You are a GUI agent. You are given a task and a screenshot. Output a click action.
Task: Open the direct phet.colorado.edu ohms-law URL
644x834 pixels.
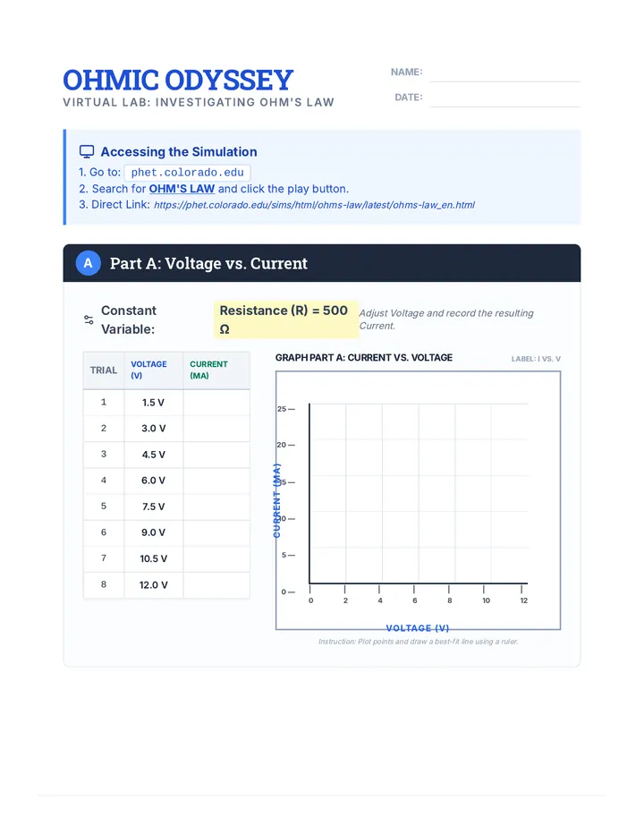314,205
